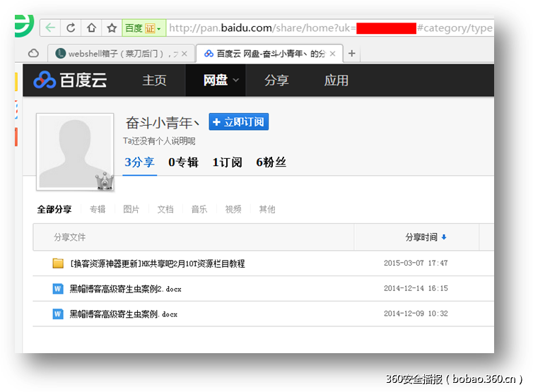This screenshot has width=533, height=392.
Task: Click the date 2014-12-14 16:15
Action: tap(416, 288)
